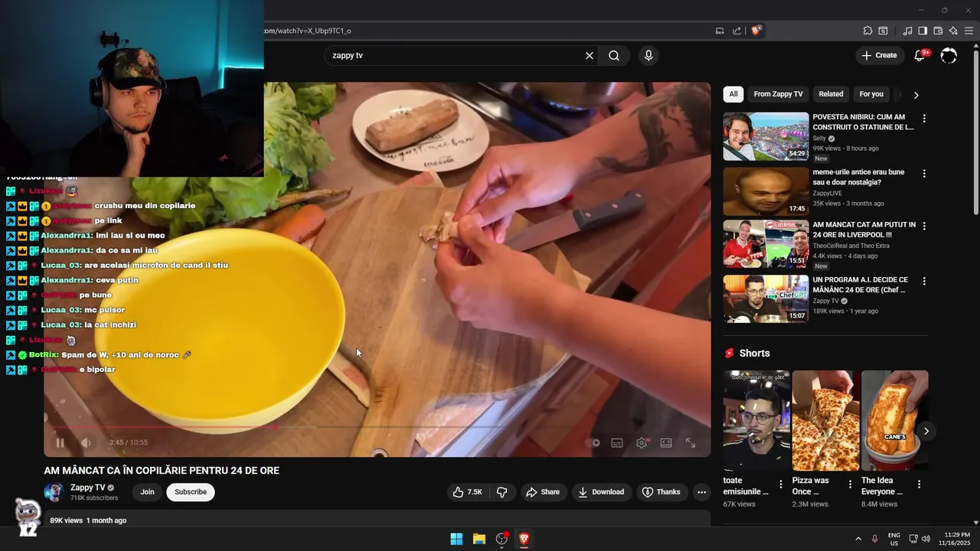
Task: Open File Explorer from the taskbar
Action: [479, 539]
